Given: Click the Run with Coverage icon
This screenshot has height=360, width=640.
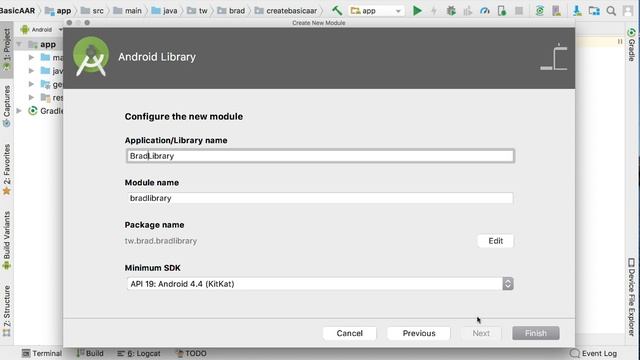Looking at the screenshot, I should point(468,11).
